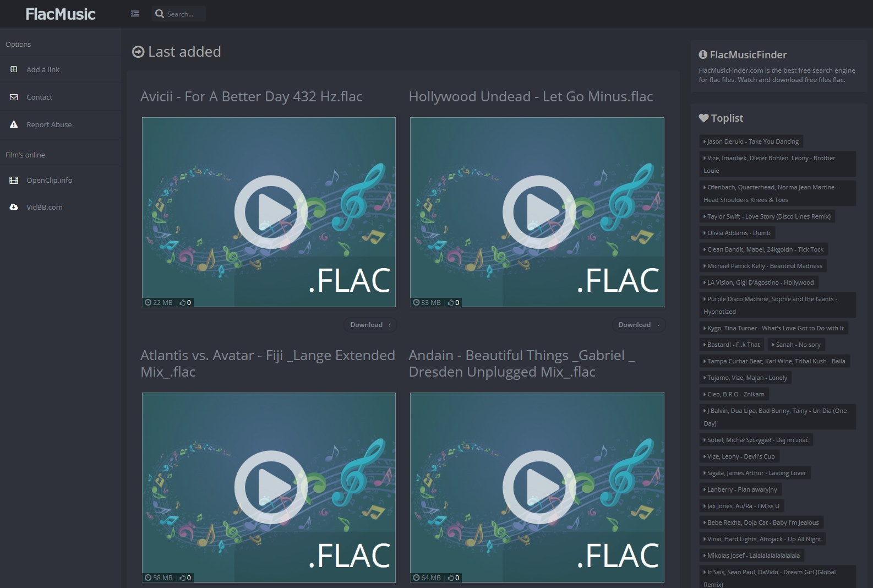
Task: Click the VidBB.com cloud icon
Action: (x=14, y=207)
